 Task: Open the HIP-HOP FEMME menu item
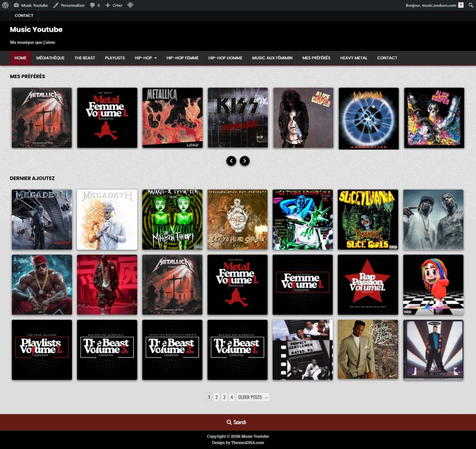click(x=182, y=58)
